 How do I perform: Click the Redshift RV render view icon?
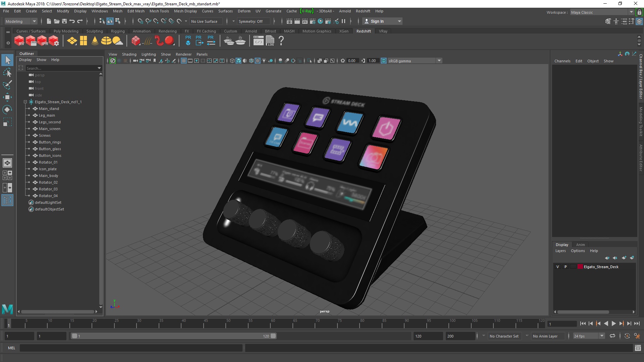19,41
